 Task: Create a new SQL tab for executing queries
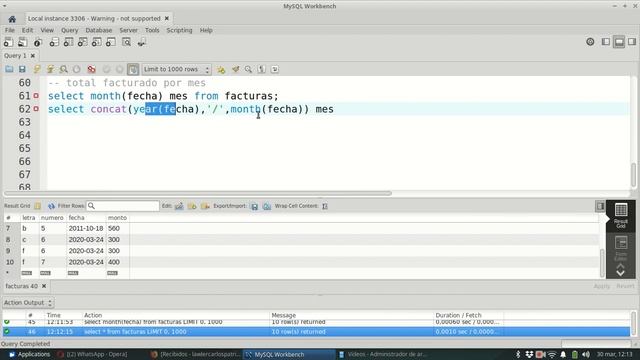[x=8, y=42]
